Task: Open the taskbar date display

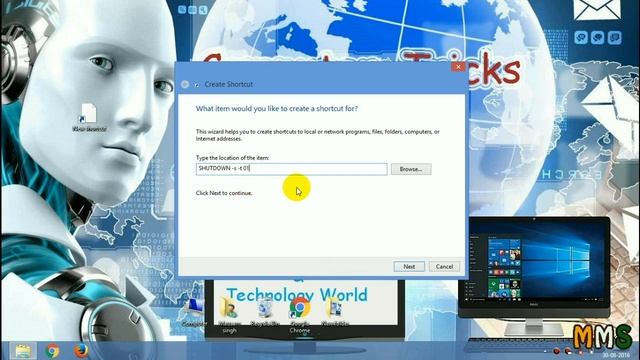Action: (616, 355)
